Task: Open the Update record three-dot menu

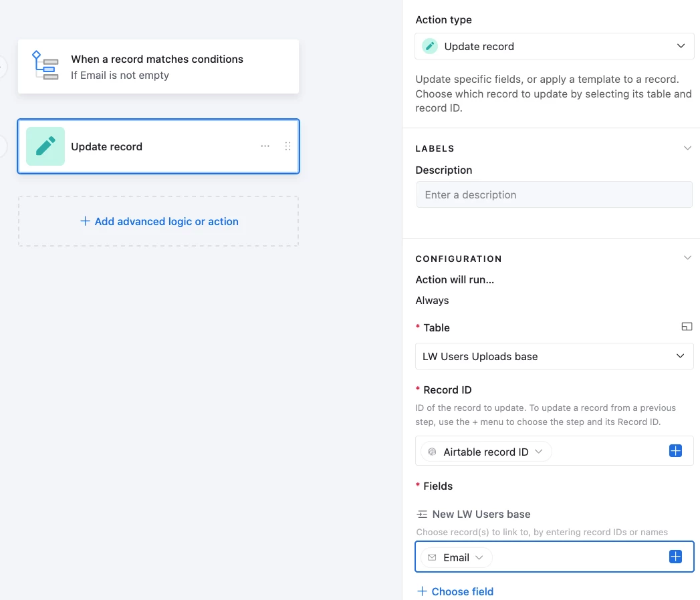Action: click(265, 146)
